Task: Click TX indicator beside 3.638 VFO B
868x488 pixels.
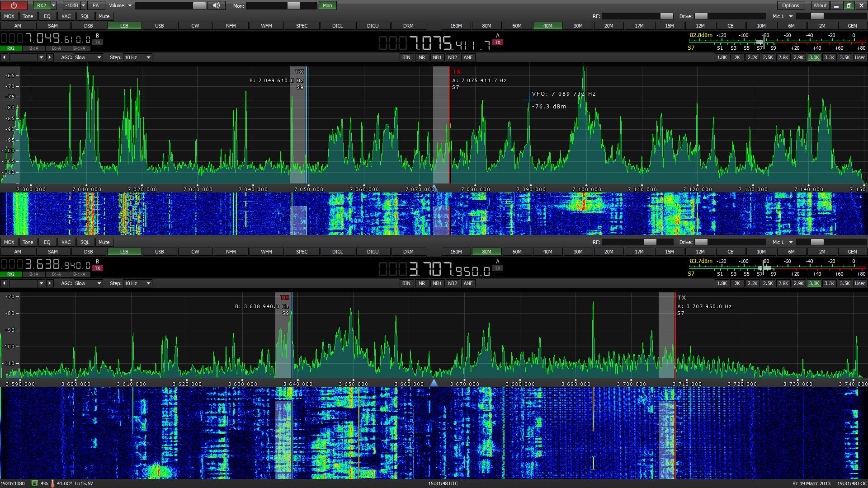Action: [98, 268]
